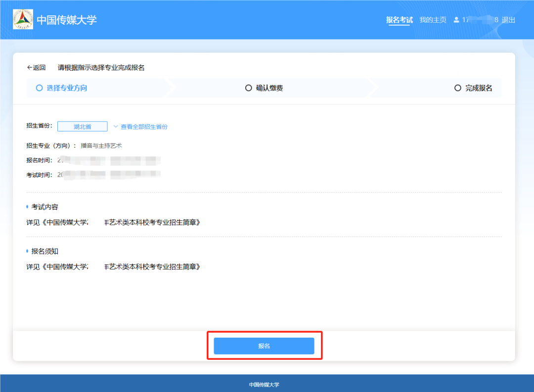534x392 pixels.
Task: Click the 中国传媒大学 header title text
Action: 67,20
